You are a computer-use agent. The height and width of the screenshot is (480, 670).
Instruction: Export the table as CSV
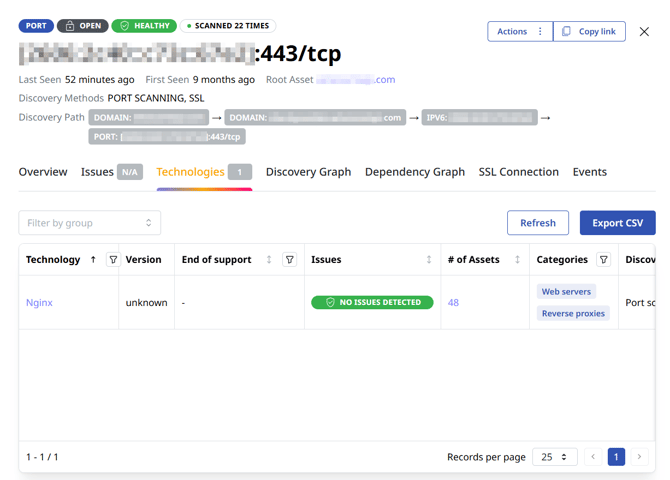[x=617, y=223]
